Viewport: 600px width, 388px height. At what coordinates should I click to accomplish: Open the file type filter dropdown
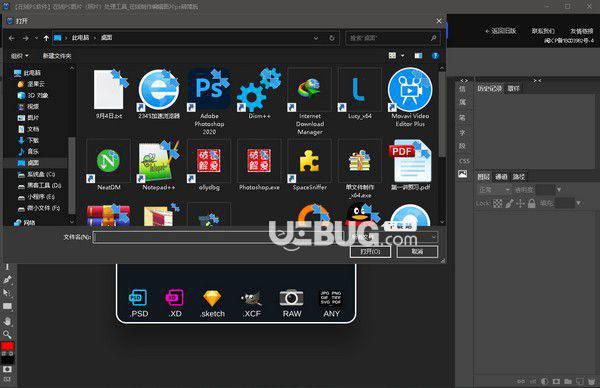pyautogui.click(x=434, y=237)
